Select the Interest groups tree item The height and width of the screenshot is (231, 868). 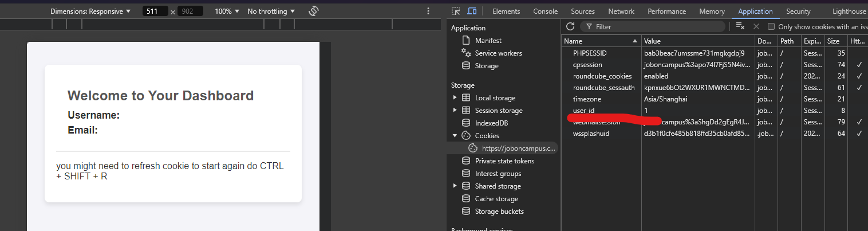498,174
